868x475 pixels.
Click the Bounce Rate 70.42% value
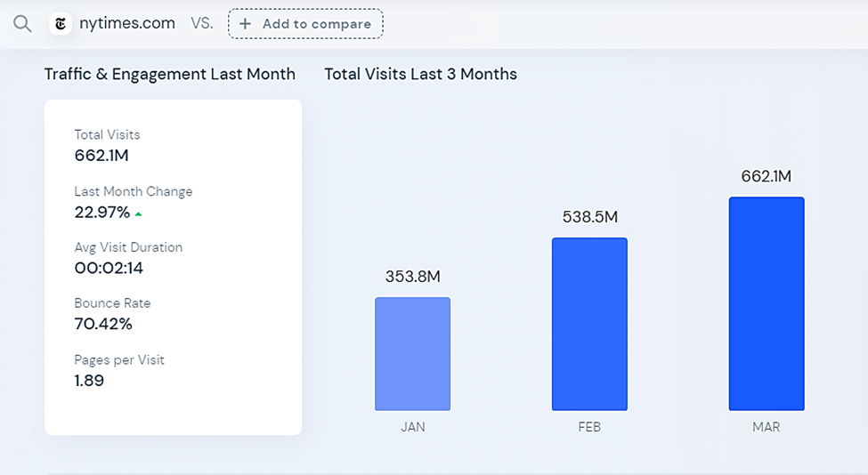(x=103, y=324)
